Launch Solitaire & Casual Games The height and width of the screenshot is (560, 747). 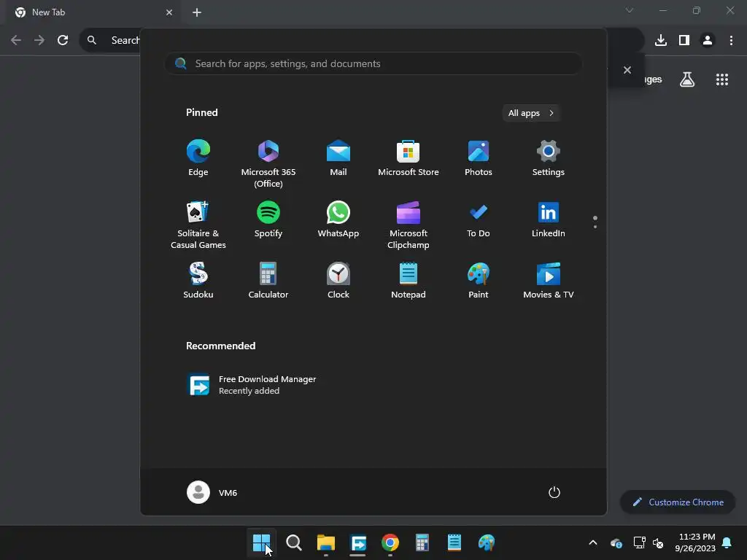[198, 225]
